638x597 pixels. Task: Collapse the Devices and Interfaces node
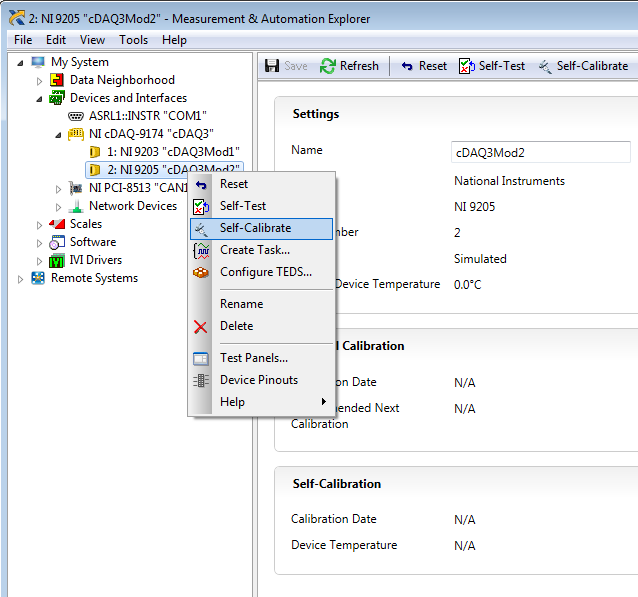39,99
